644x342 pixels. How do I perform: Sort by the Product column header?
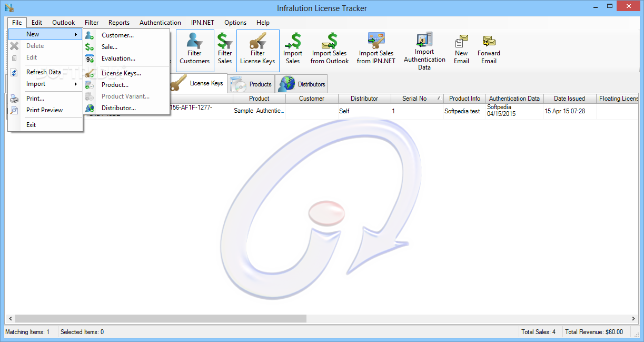259,99
